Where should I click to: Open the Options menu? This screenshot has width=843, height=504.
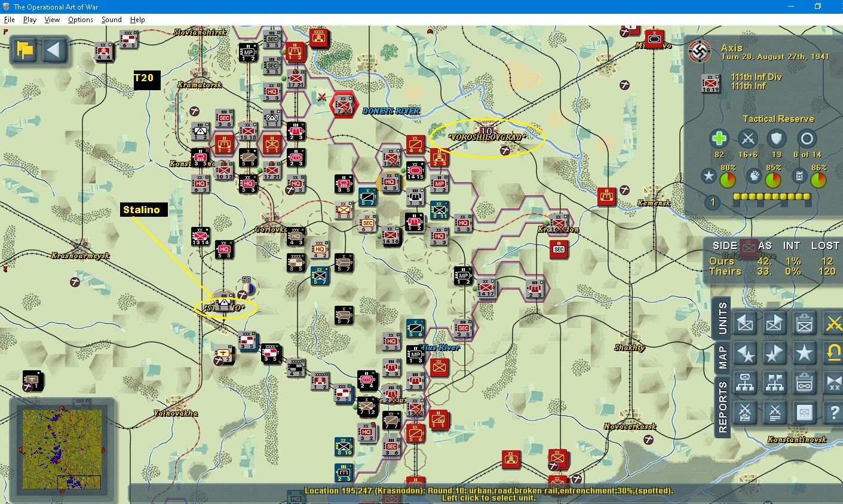pos(81,20)
